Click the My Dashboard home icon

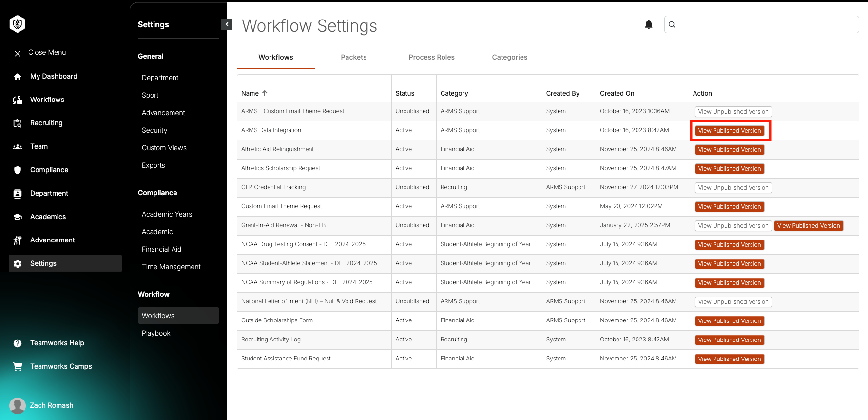18,77
